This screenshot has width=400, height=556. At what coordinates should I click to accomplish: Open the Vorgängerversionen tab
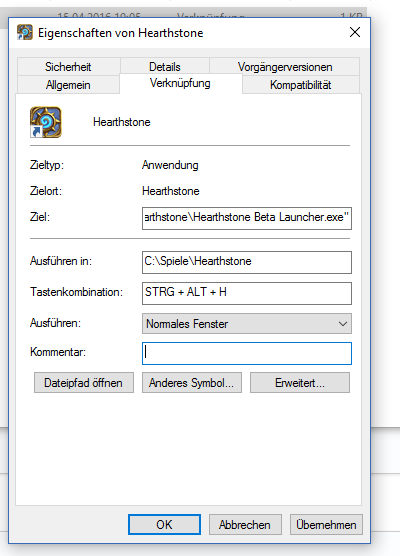[285, 66]
